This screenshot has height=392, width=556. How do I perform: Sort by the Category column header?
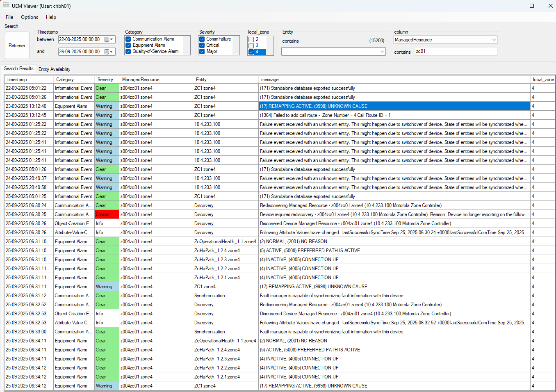tap(74, 80)
